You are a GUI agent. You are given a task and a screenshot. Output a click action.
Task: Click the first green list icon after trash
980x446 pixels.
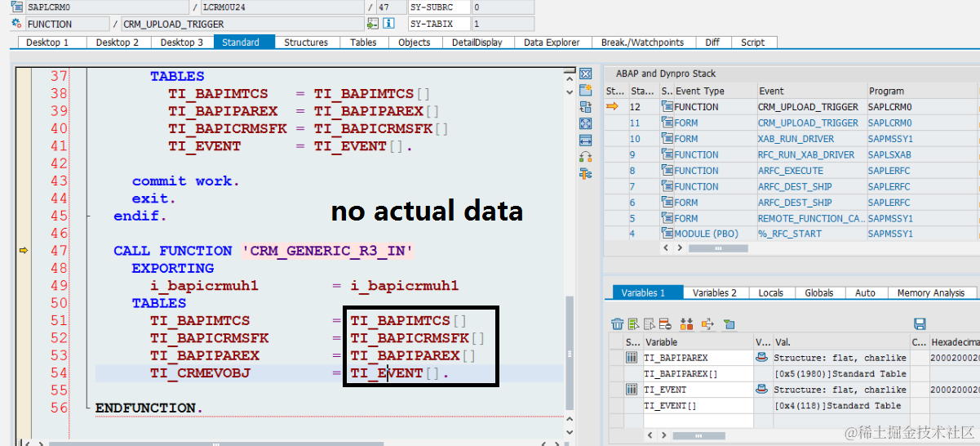click(633, 324)
